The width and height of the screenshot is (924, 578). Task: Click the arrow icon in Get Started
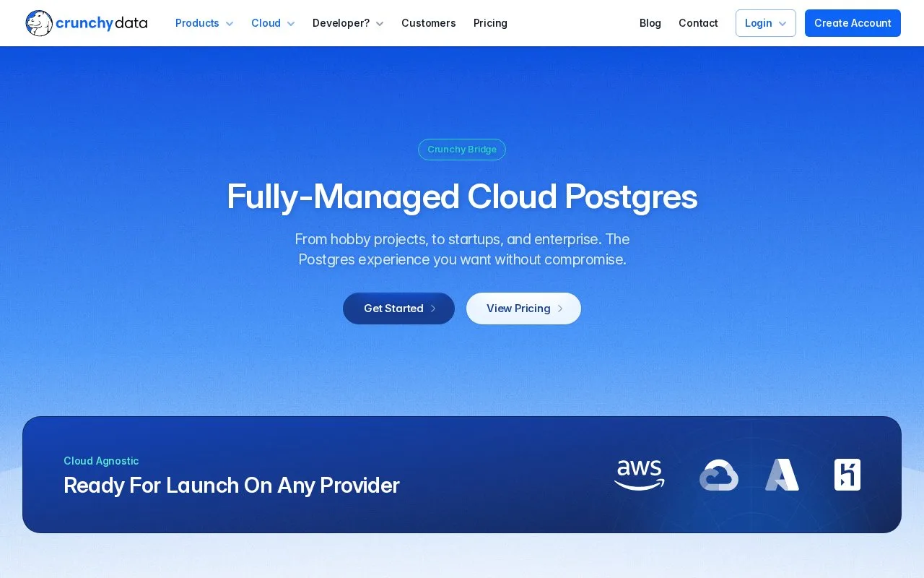tap(433, 309)
